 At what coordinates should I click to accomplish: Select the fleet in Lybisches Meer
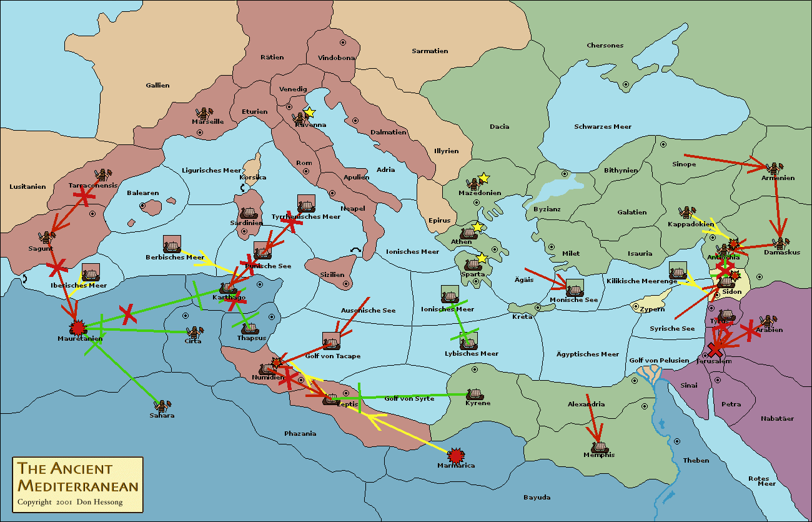click(x=468, y=341)
